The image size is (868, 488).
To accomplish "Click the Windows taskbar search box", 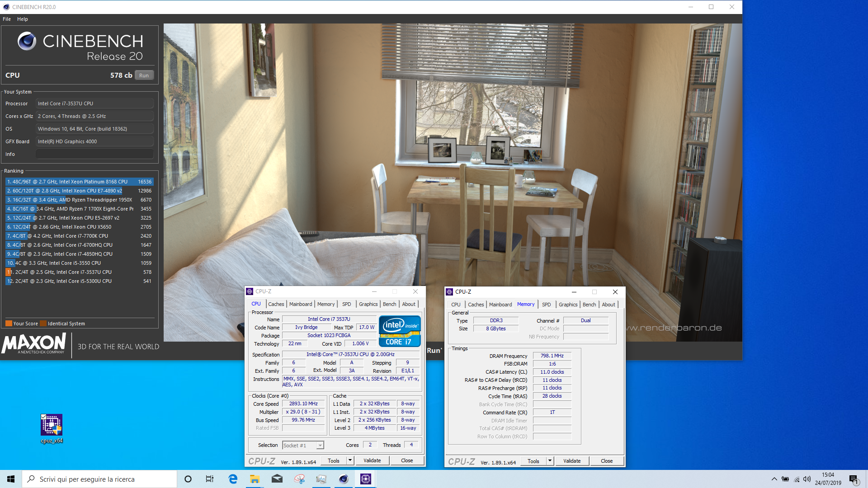I will pos(99,479).
